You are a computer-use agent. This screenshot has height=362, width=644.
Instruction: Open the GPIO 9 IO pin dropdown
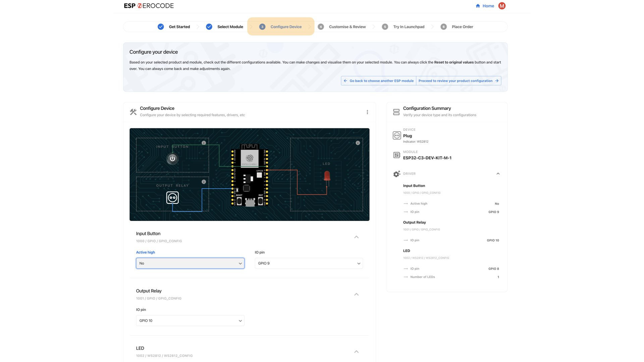[308, 263]
